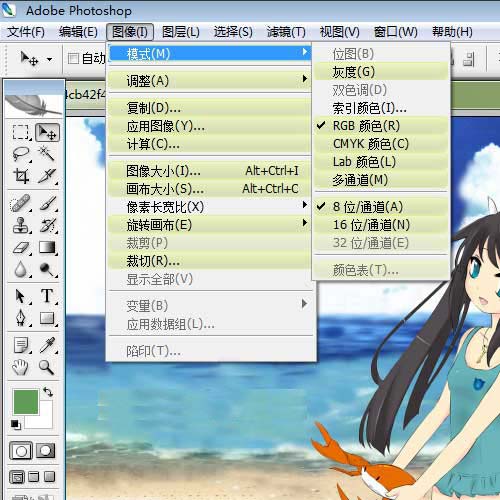This screenshot has width=500, height=500.
Task: Switch to Quick Mask mode
Action: (46, 451)
